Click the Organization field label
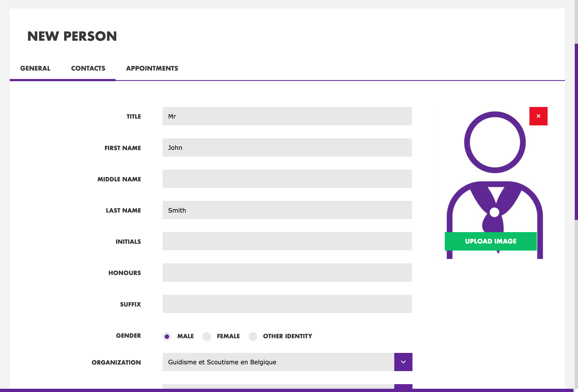 click(116, 362)
